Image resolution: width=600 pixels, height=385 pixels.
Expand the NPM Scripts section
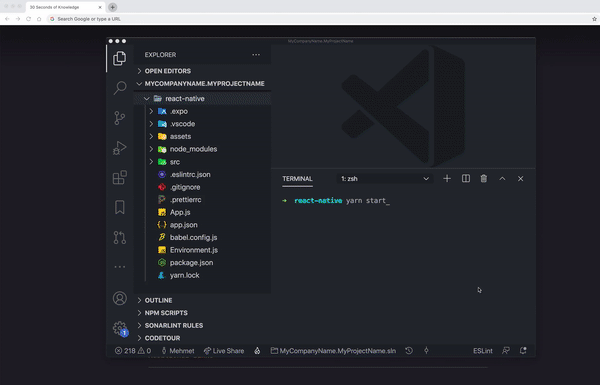[x=202, y=313]
